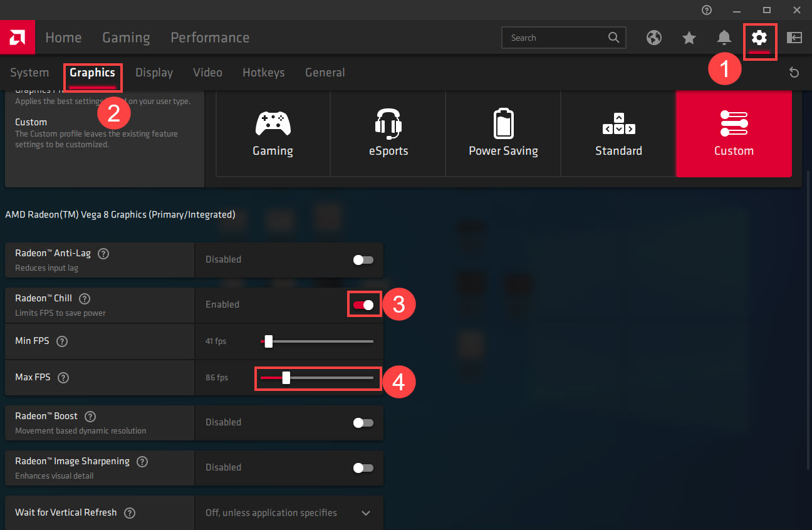
Task: Open the Gaming tab
Action: [126, 38]
